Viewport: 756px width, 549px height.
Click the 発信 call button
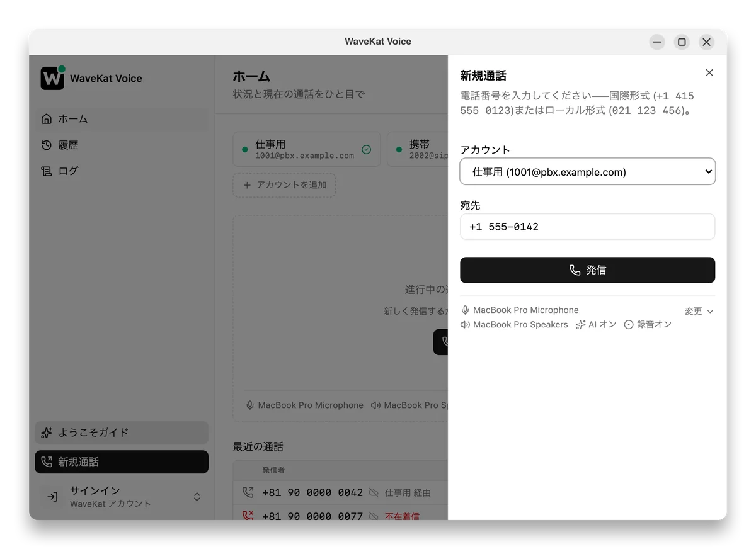pos(587,270)
